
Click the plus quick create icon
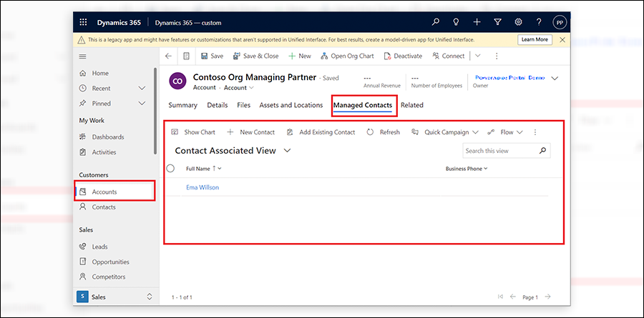coord(477,23)
